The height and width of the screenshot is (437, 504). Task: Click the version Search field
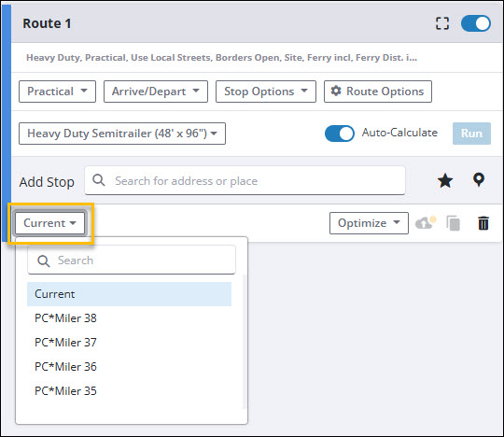[x=132, y=260]
